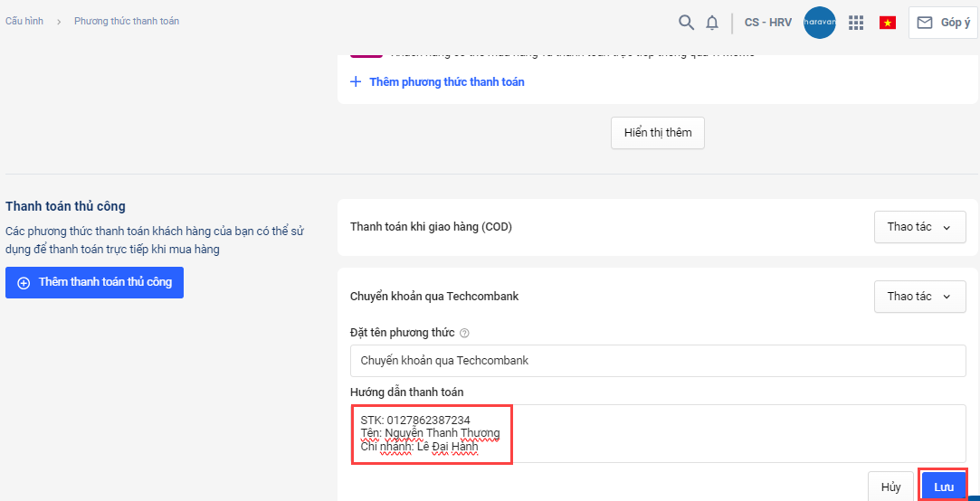
Task: Click the plus icon before Thêm phương thức thanh toán
Action: pos(356,81)
